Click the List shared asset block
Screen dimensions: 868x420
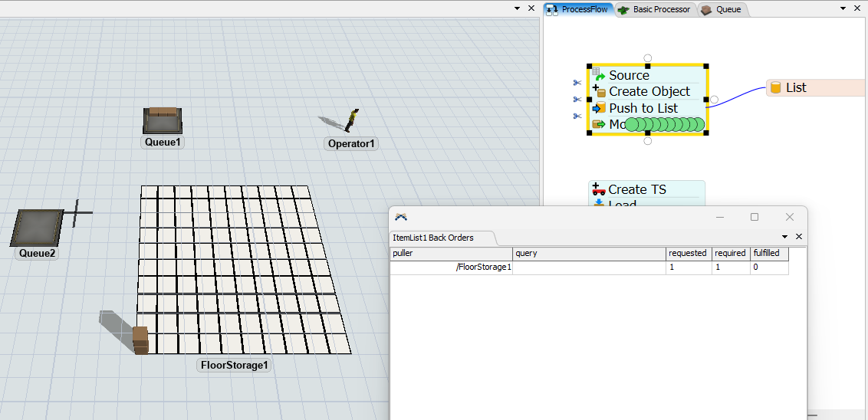[795, 88]
